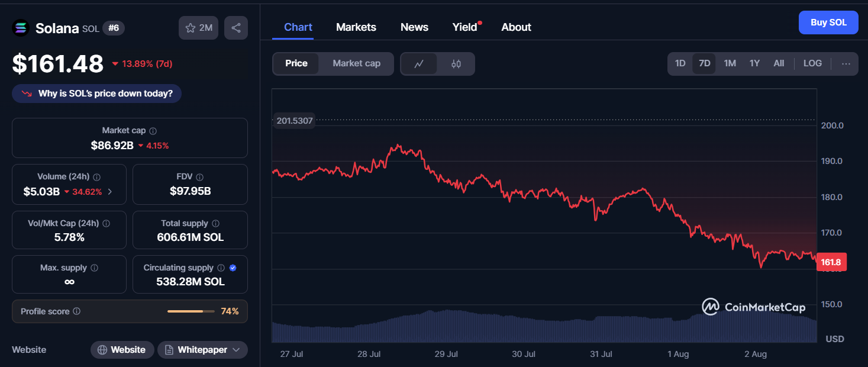Open the News tab
Screen dimensions: 868x367
(x=414, y=27)
